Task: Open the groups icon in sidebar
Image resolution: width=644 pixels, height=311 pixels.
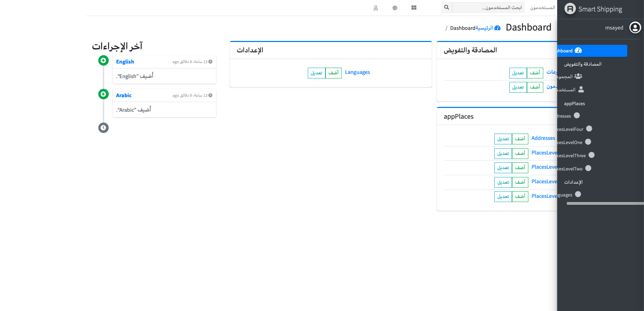Action: (578, 76)
